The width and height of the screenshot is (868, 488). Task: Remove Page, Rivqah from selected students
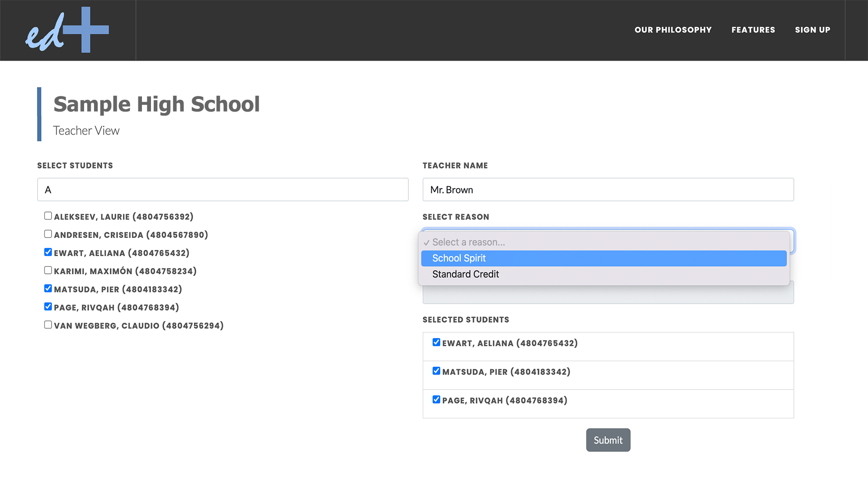(x=436, y=399)
